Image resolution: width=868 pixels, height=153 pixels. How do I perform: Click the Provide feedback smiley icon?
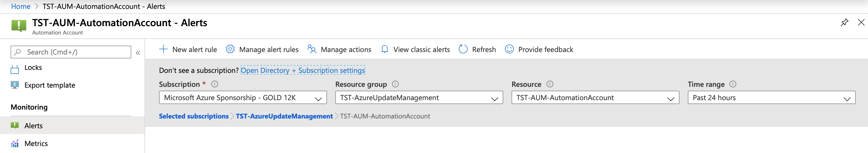pos(509,49)
